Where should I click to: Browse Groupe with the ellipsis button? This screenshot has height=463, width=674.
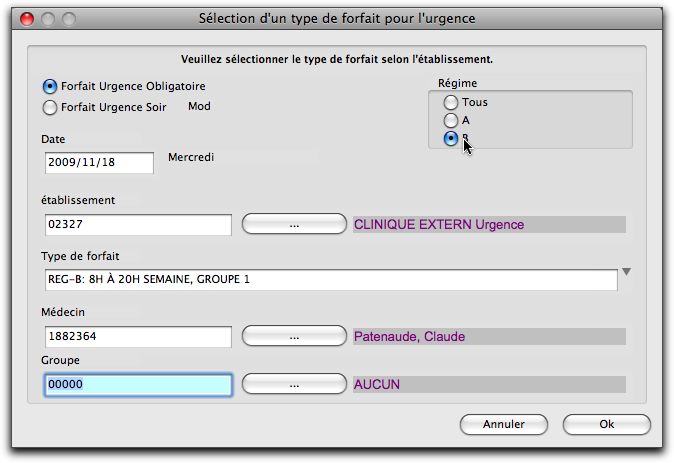coord(294,384)
